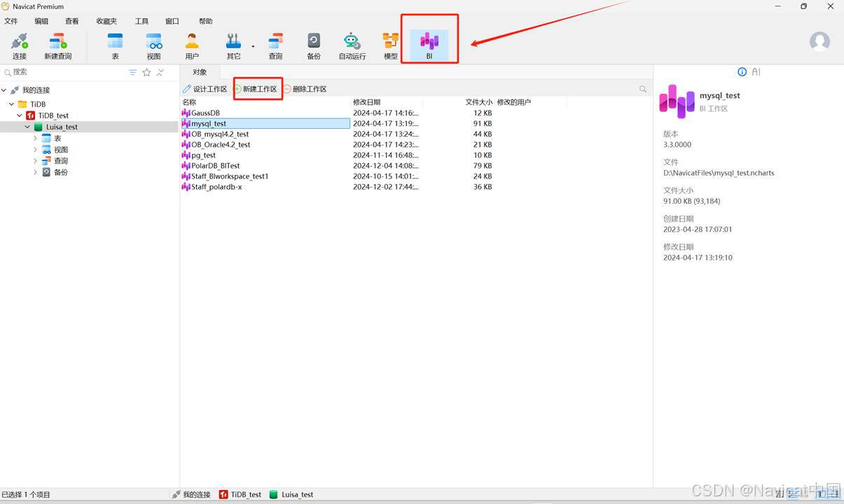The width and height of the screenshot is (844, 504).
Task: Select the BI toolbar icon
Action: [x=429, y=46]
